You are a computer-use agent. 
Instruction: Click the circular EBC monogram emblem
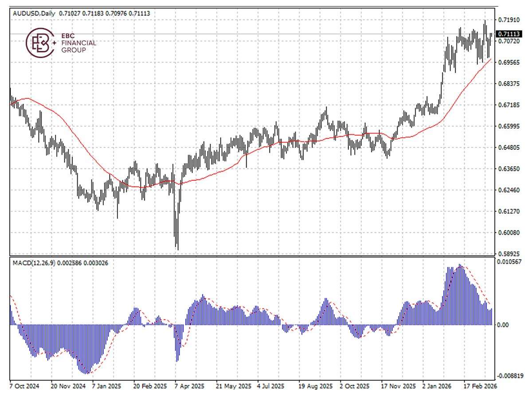(x=41, y=43)
